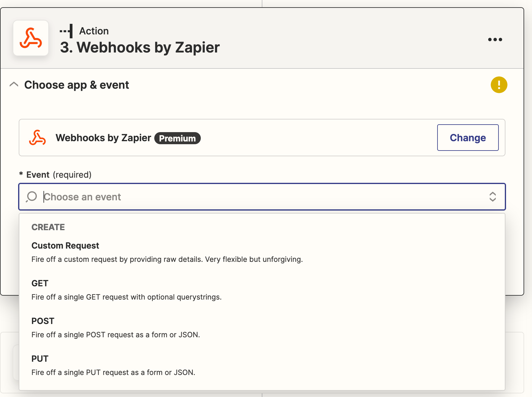
Task: Click the Choose app & event heading
Action: coord(77,85)
